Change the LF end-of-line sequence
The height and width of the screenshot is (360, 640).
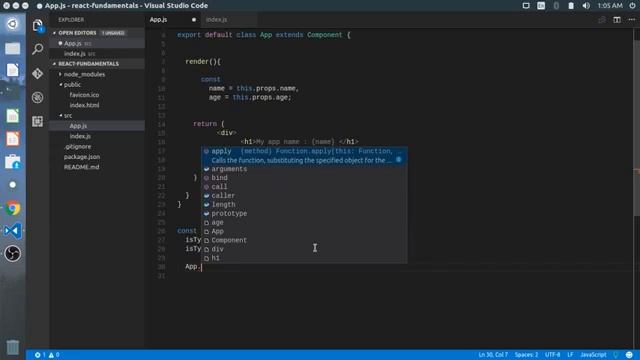point(570,355)
